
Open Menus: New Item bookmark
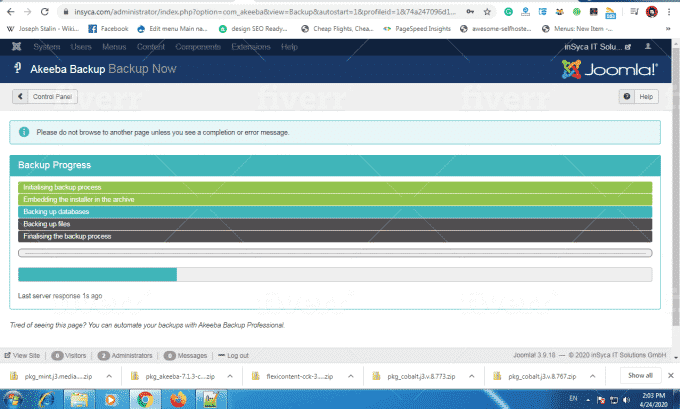tap(577, 29)
